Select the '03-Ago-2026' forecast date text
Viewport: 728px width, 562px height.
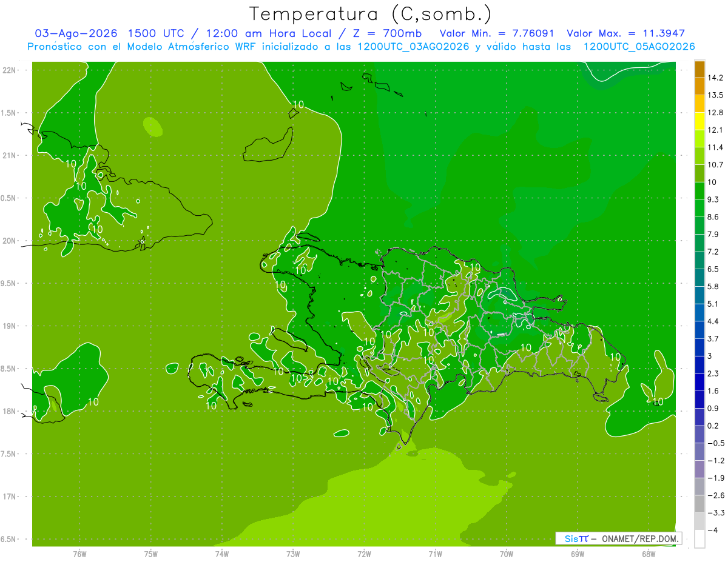pyautogui.click(x=75, y=33)
